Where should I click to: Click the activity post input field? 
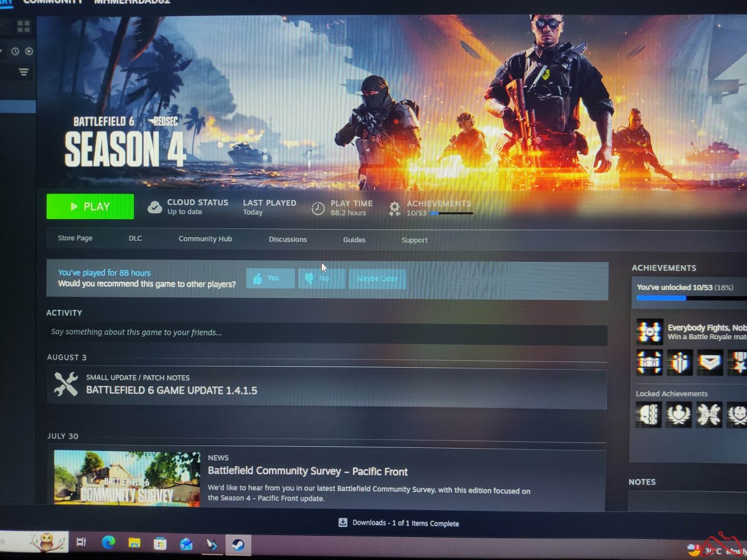coord(327,333)
